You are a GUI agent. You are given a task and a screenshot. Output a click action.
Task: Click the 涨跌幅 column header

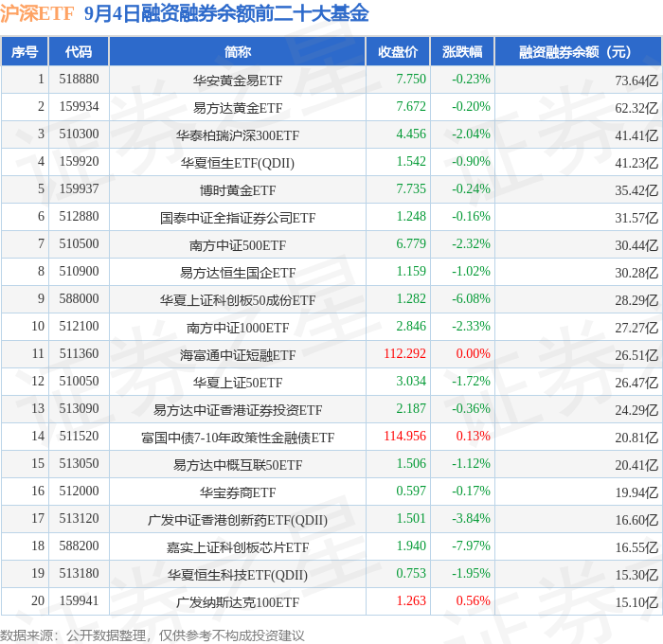click(462, 51)
